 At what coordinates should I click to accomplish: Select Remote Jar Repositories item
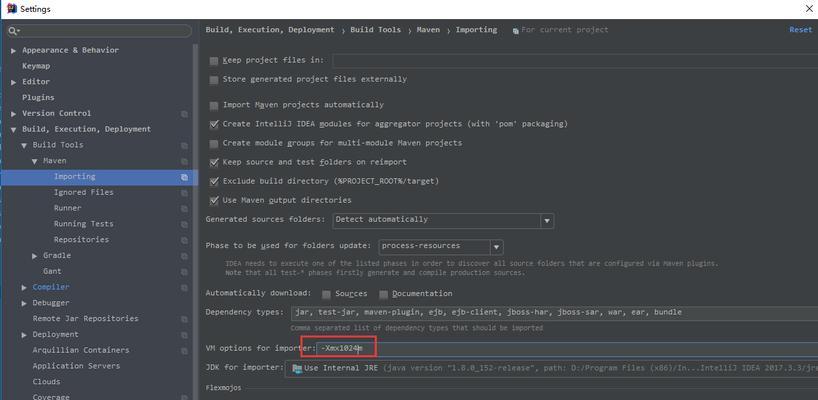[x=86, y=319]
